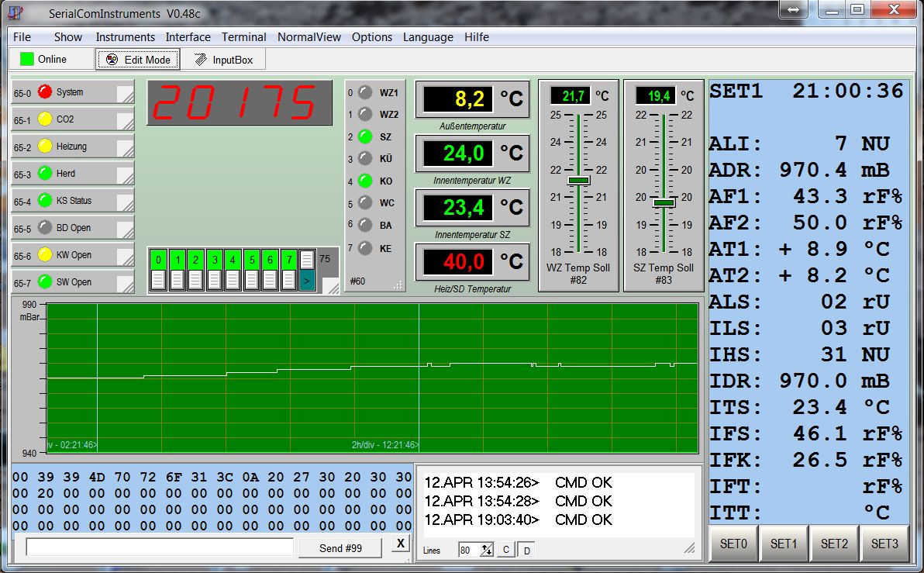Open the Terminal menu
This screenshot has width=924, height=573.
click(x=244, y=37)
